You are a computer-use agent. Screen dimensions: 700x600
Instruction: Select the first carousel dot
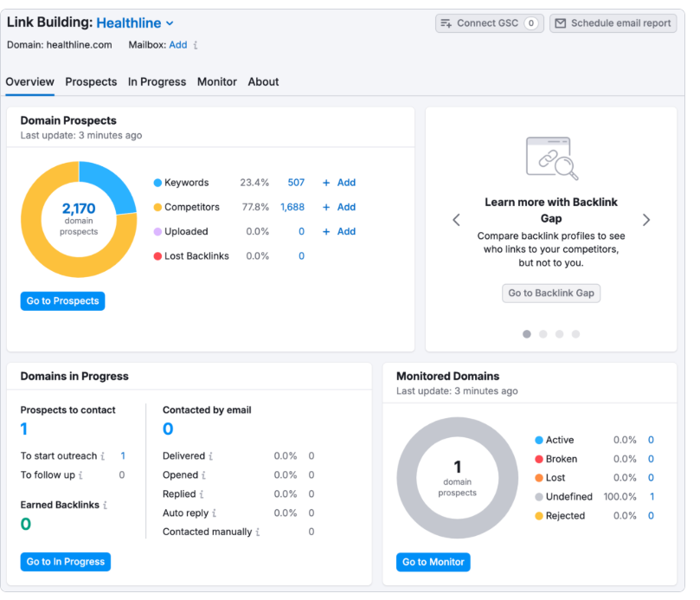[x=527, y=334]
